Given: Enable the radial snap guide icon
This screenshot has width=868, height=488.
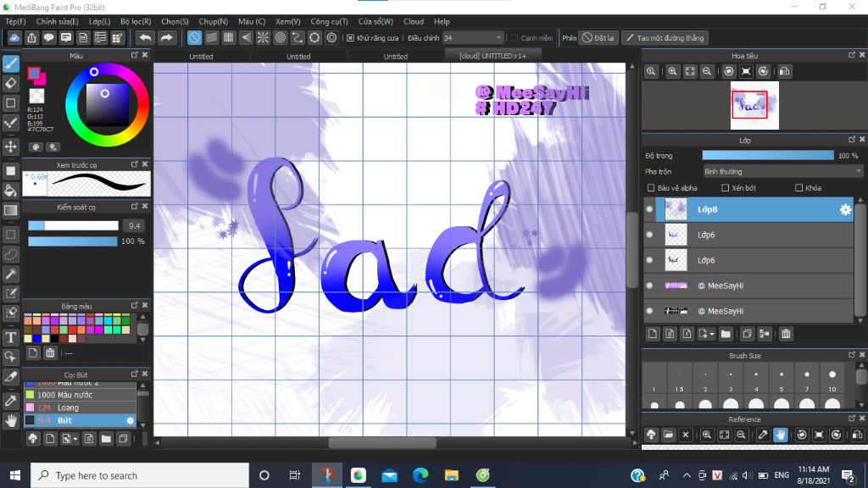Looking at the screenshot, I should tap(263, 37).
